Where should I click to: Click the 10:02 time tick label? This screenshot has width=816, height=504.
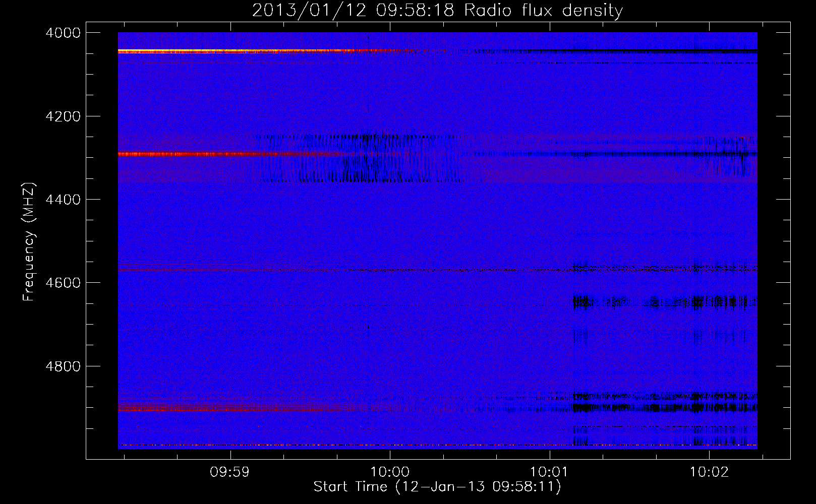click(x=709, y=472)
